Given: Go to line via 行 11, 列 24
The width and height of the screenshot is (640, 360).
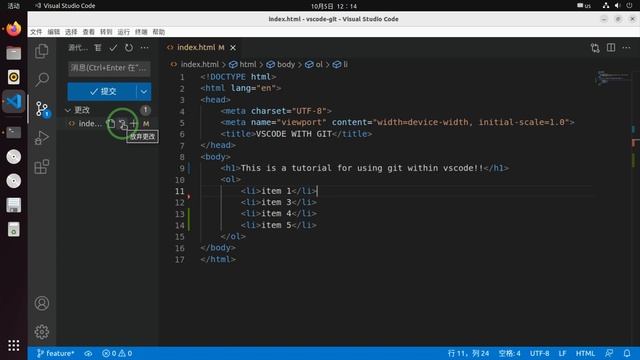Looking at the screenshot, I should [x=468, y=353].
